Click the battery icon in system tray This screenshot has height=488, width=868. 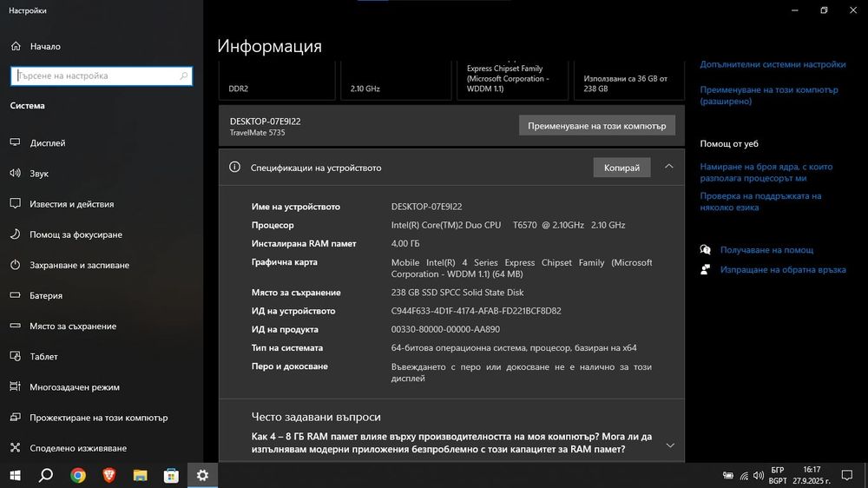click(x=728, y=475)
